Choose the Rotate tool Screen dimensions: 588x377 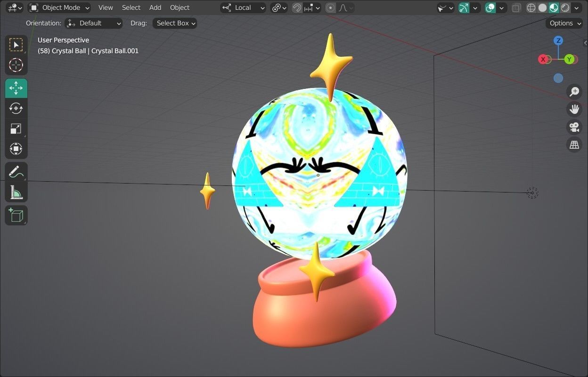click(x=16, y=108)
